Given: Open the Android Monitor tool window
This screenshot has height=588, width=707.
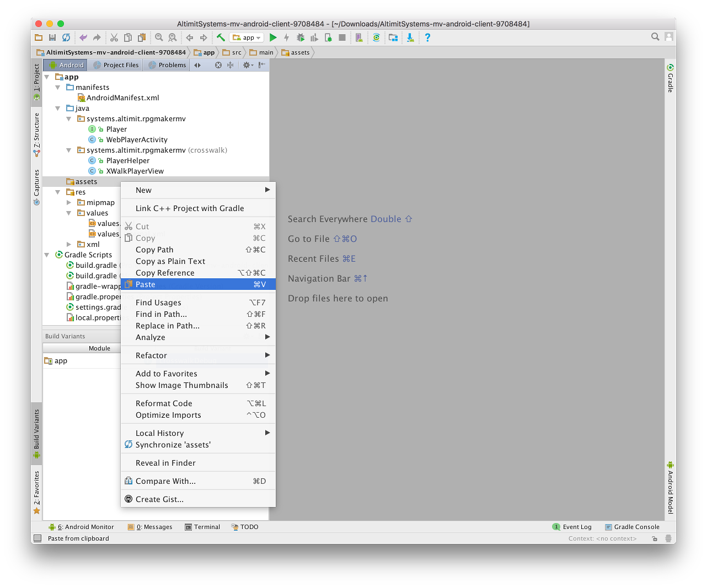Looking at the screenshot, I should click(81, 527).
